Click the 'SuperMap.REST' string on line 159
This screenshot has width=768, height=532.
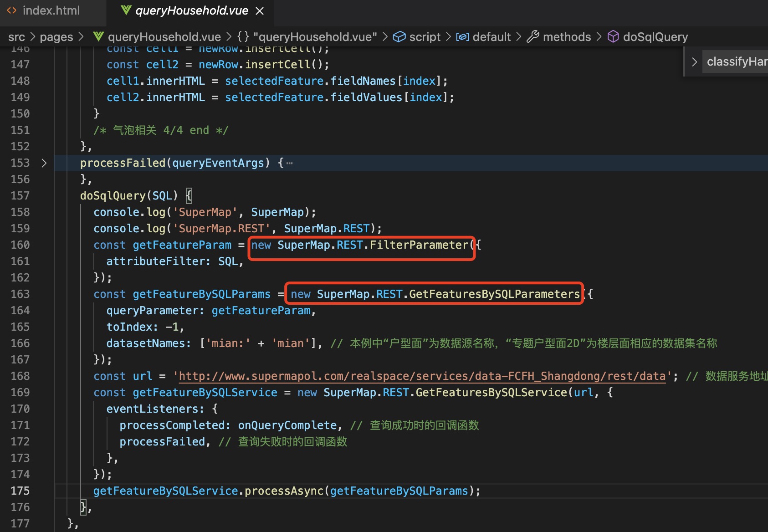[x=222, y=229]
